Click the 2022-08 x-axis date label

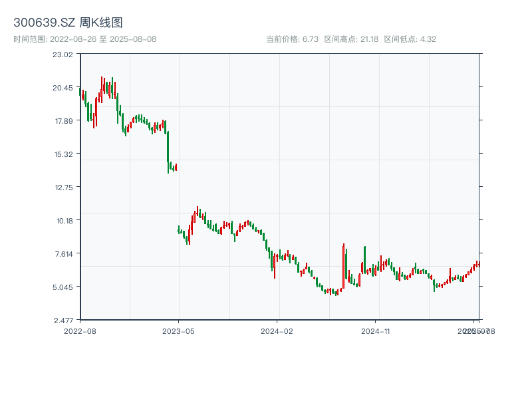tap(80, 331)
